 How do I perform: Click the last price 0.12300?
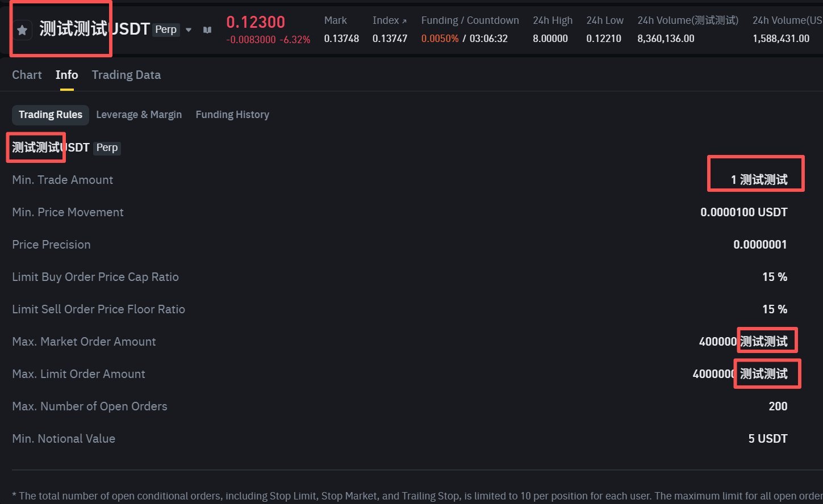256,22
